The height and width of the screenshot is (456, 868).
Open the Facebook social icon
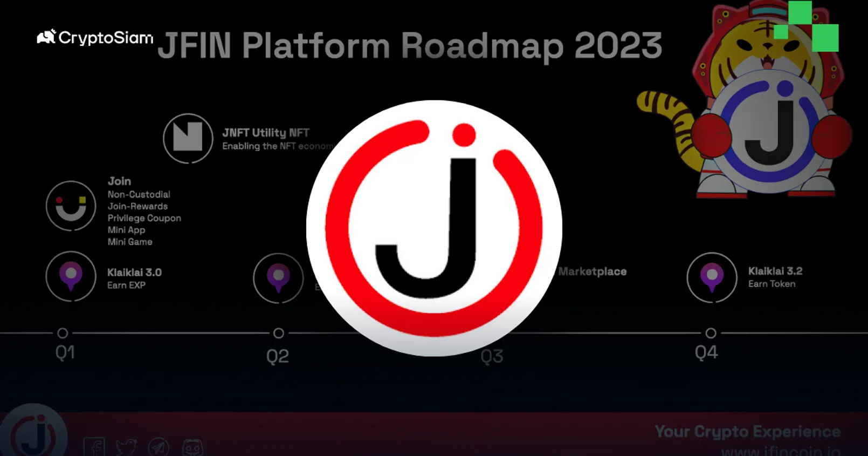point(94,447)
